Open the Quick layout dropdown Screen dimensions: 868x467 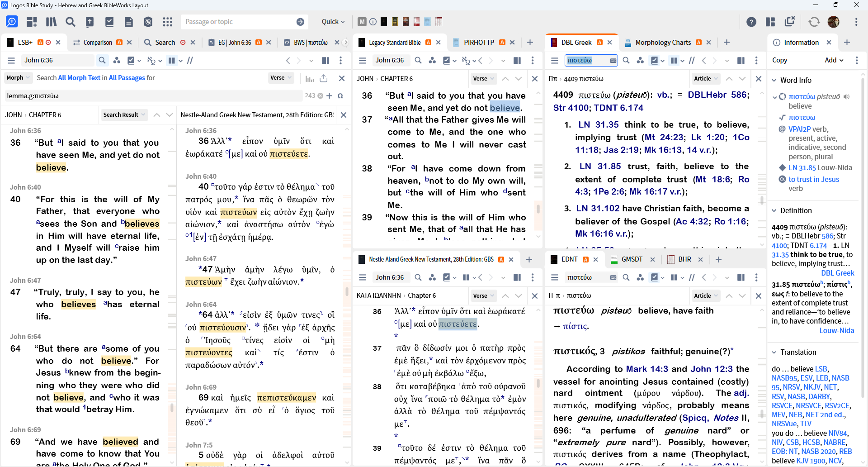point(333,22)
